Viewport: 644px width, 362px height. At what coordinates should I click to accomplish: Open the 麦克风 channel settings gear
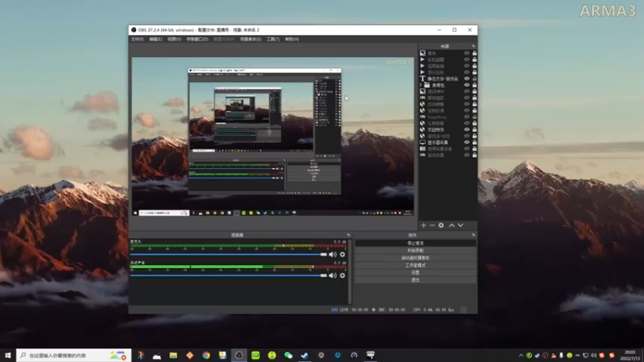tap(343, 254)
